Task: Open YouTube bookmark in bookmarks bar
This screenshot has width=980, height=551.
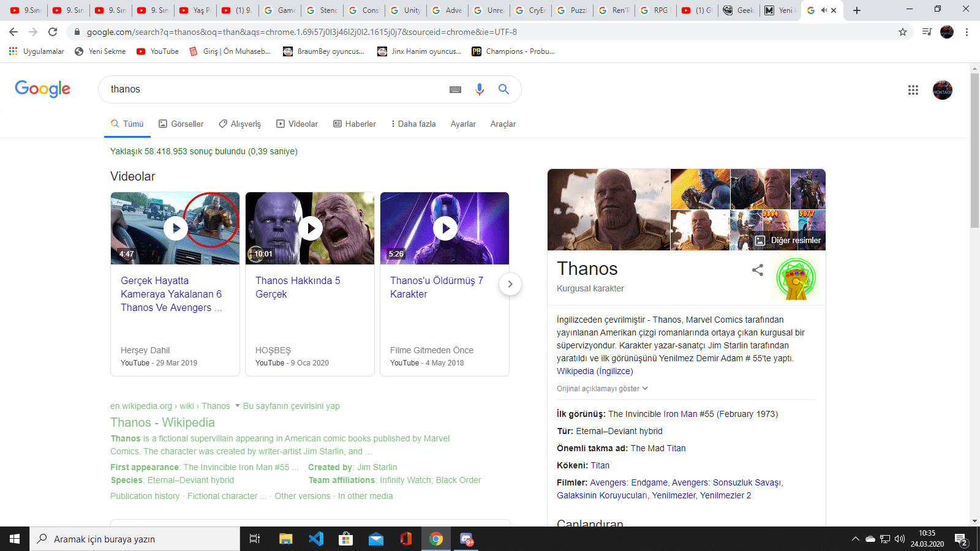Action: (x=158, y=51)
